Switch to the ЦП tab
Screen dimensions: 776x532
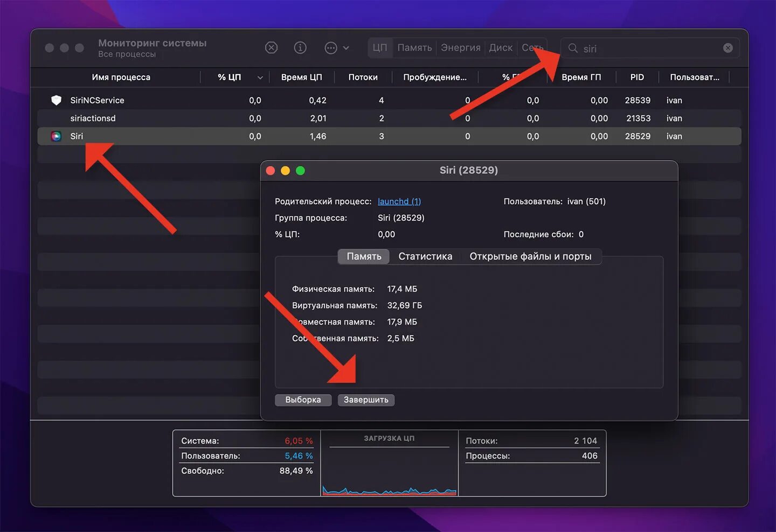coord(380,48)
